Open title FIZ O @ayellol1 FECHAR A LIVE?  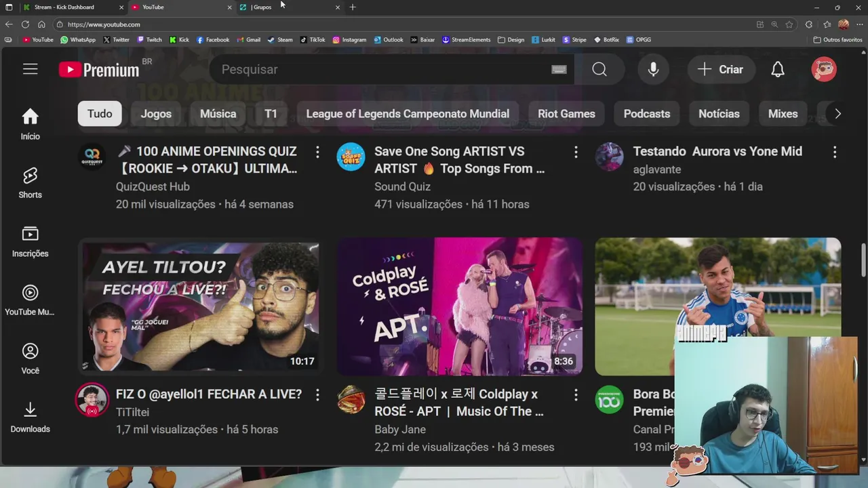tap(209, 394)
